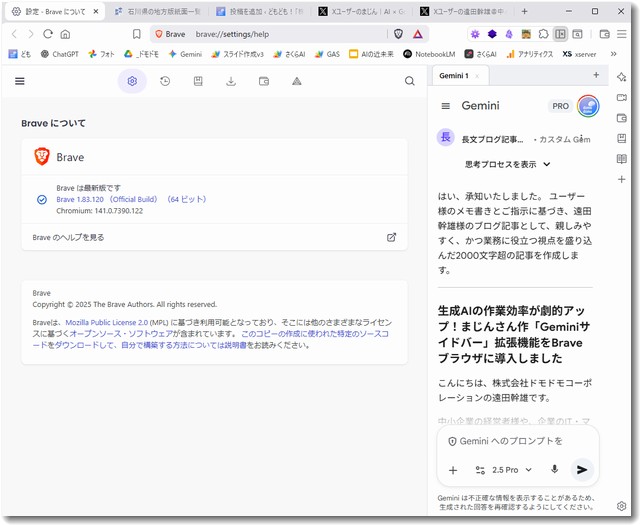Click the Mozilla Public License 2.0 link
The image size is (640, 525).
[x=107, y=323]
